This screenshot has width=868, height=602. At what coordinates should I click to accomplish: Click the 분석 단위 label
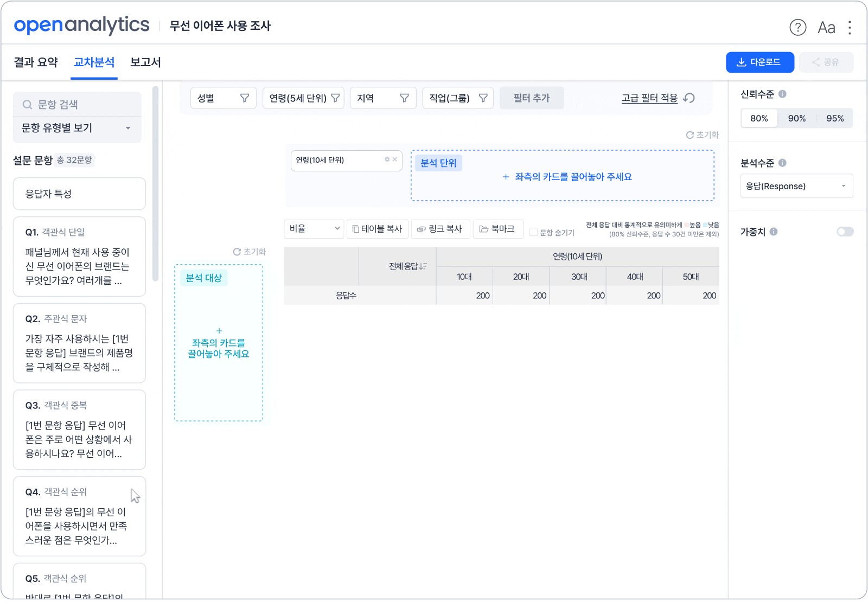[438, 163]
